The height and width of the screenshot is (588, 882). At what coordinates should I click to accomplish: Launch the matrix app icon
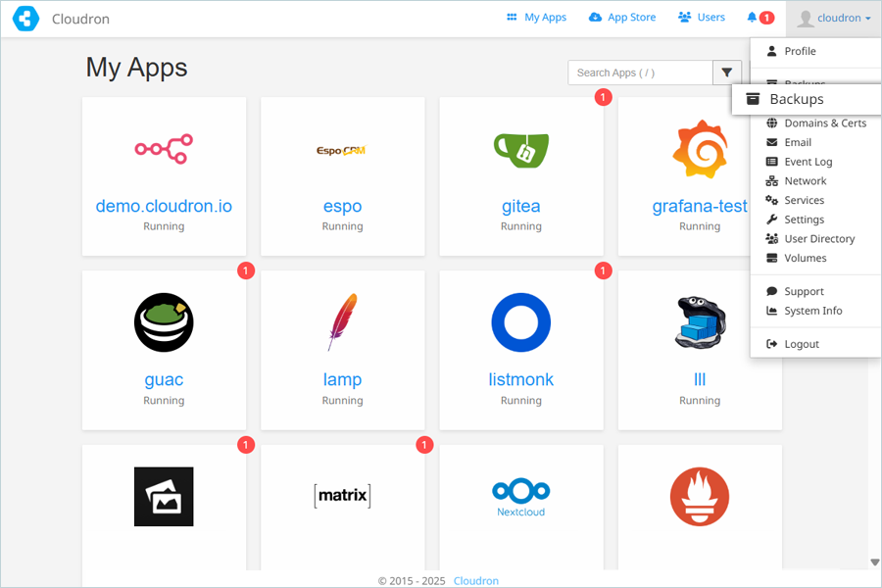343,496
